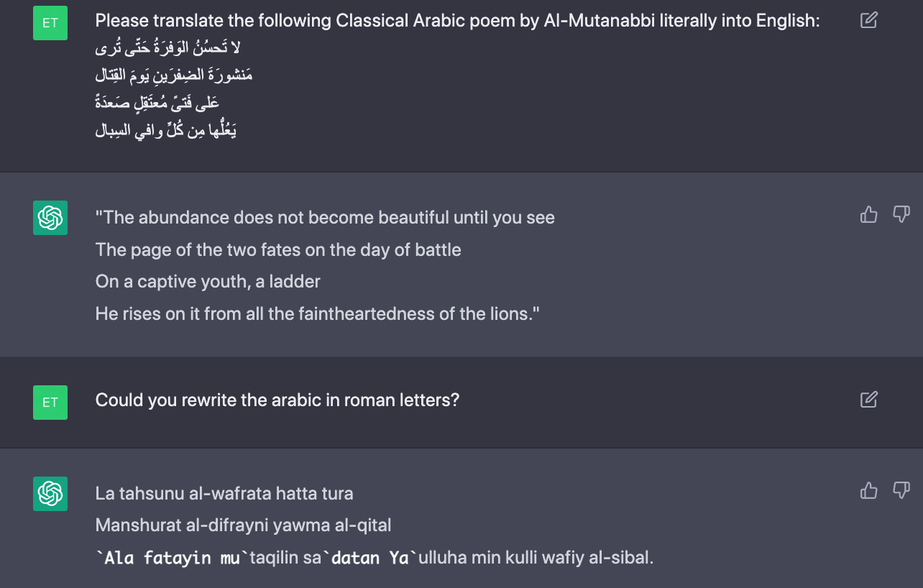Click the first Arabic line of the poem
Image resolution: width=923 pixels, height=588 pixels.
click(x=168, y=48)
